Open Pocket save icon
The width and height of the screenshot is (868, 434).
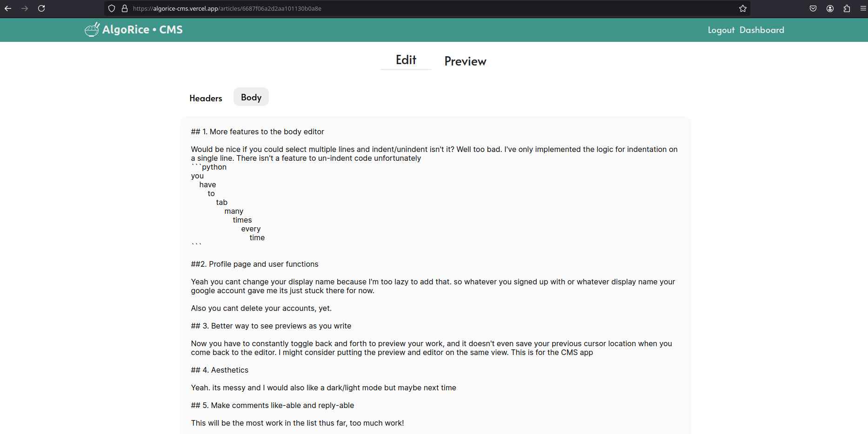(x=813, y=8)
